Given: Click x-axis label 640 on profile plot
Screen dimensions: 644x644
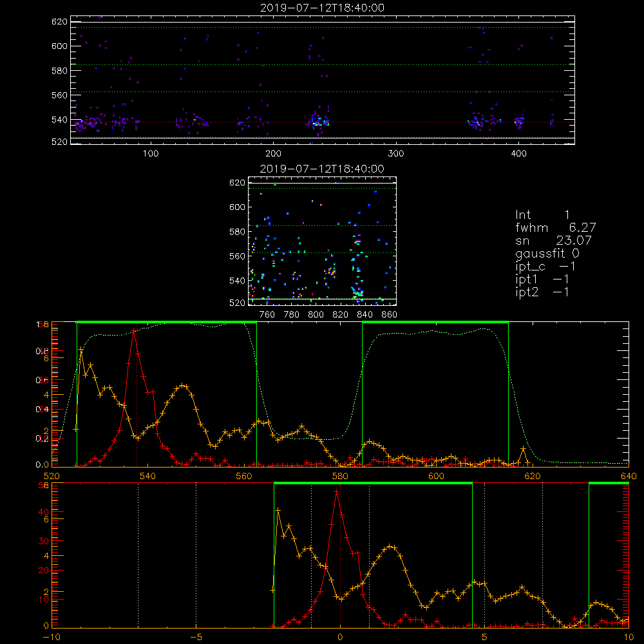Looking at the screenshot, I should (629, 476).
